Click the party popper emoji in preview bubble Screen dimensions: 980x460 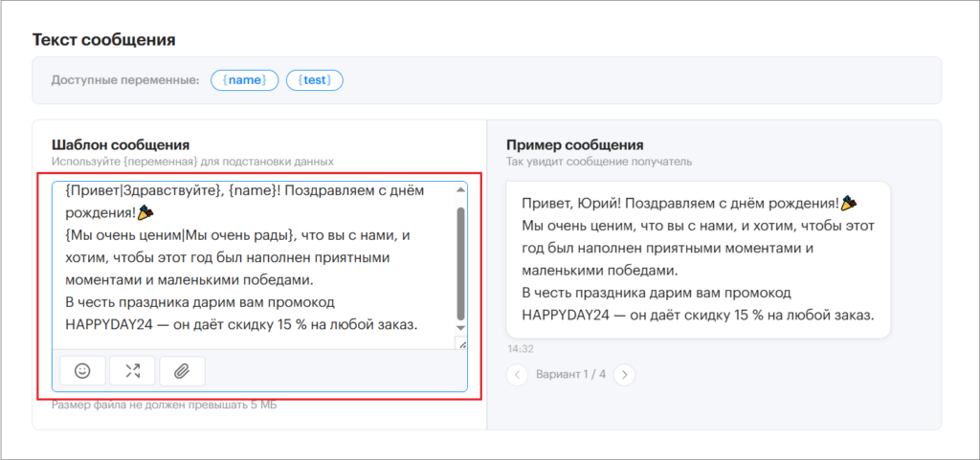850,203
